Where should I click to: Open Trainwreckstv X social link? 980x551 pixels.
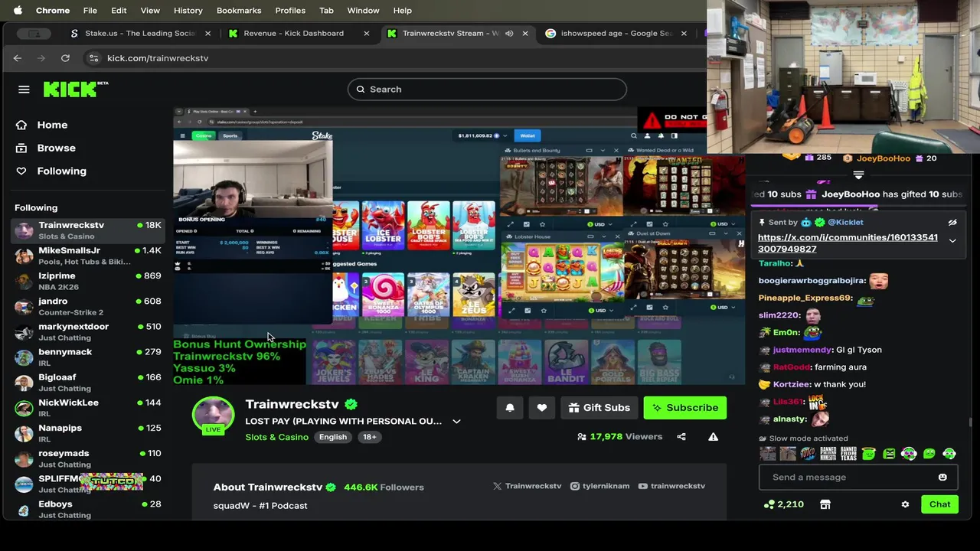(528, 486)
